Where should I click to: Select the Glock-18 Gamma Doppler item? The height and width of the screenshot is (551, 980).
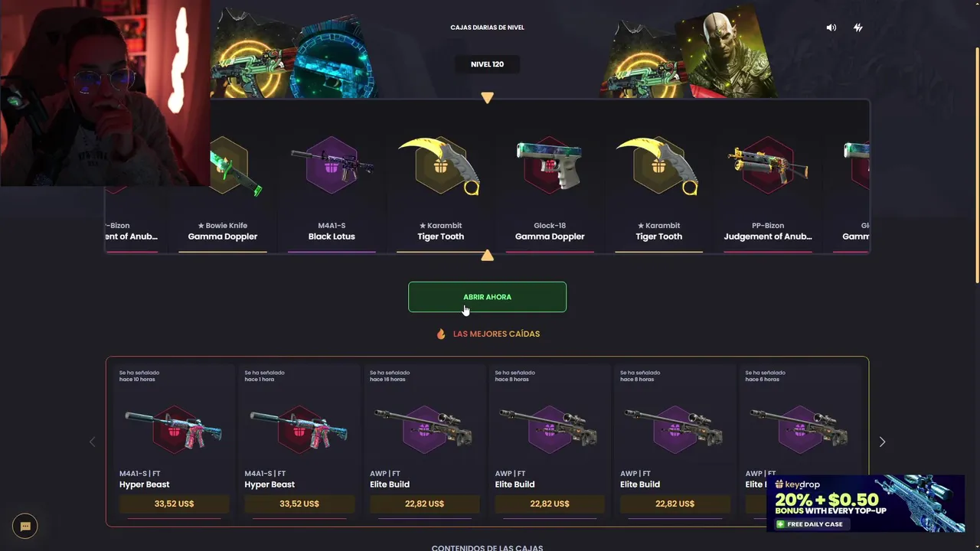coord(550,191)
